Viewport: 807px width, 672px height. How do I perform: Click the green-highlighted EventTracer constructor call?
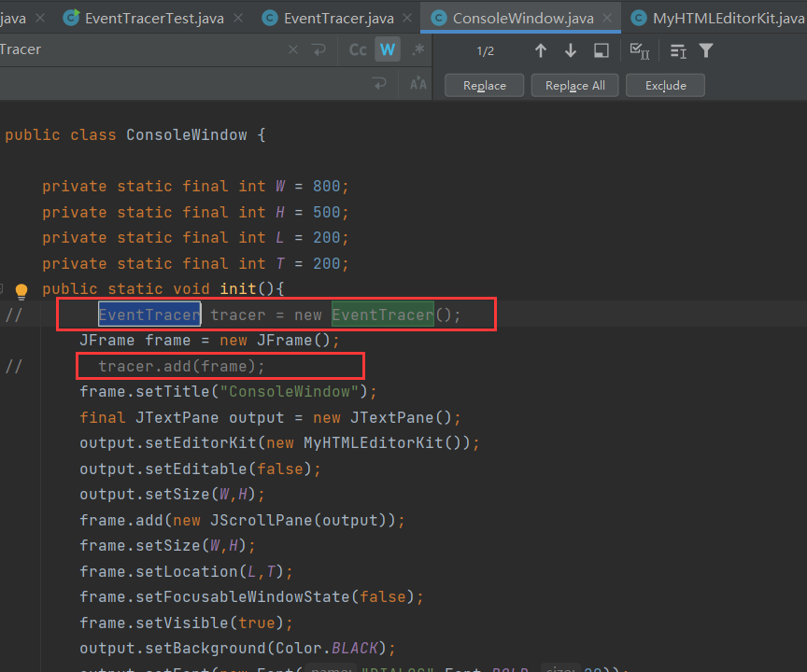383,315
